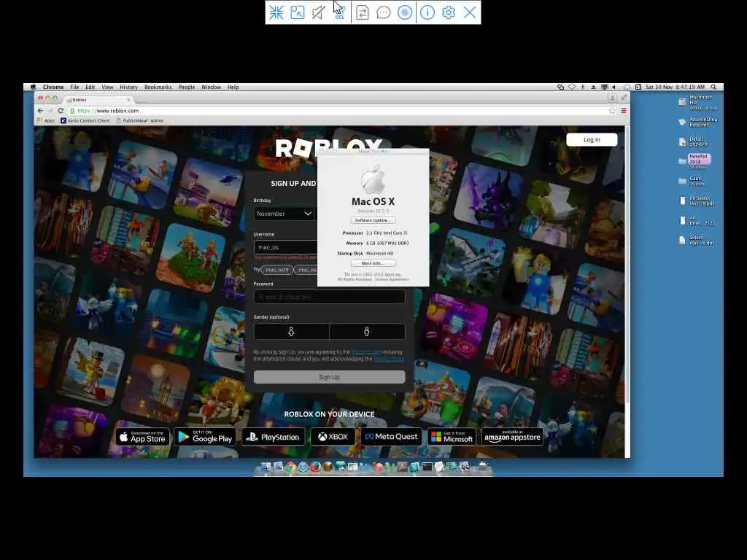Open the gear settings in remote toolbar
The width and height of the screenshot is (747, 560).
tap(449, 12)
